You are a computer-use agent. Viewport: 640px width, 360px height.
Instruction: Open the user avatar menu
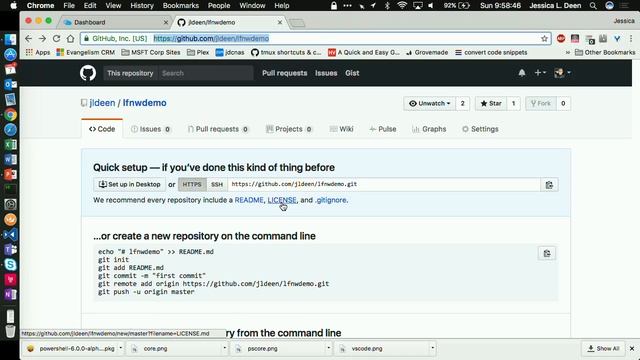click(x=562, y=73)
